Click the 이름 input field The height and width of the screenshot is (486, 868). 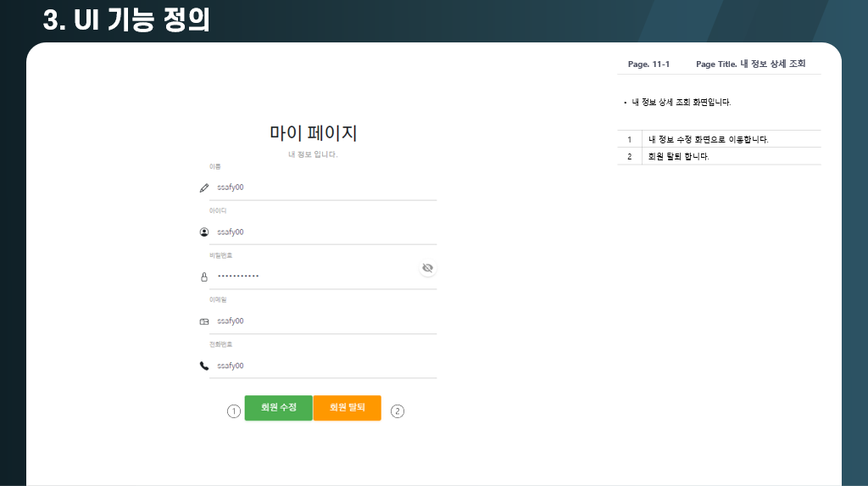click(323, 187)
